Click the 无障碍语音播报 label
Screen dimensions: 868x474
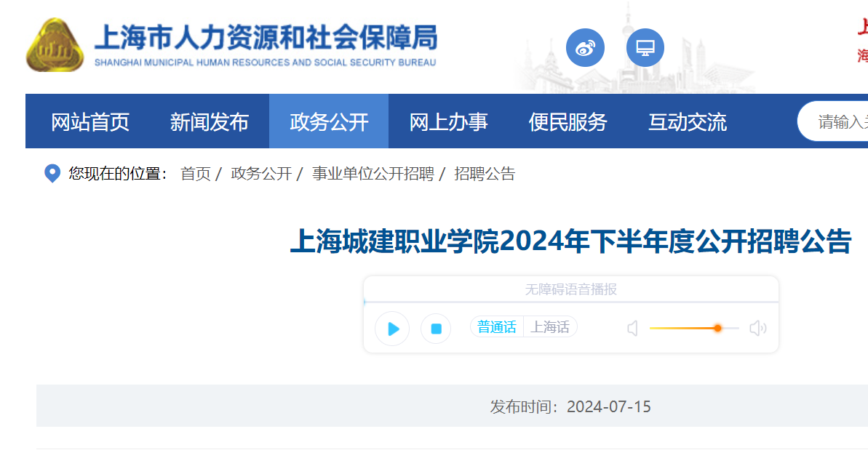[x=570, y=289]
